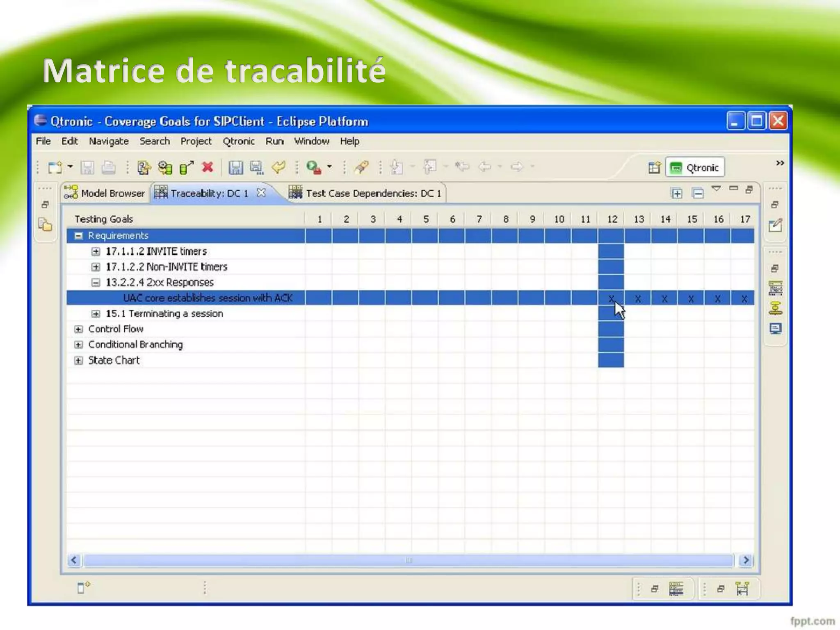Collapse the Requirements root node
This screenshot has height=630, width=840.
click(78, 235)
